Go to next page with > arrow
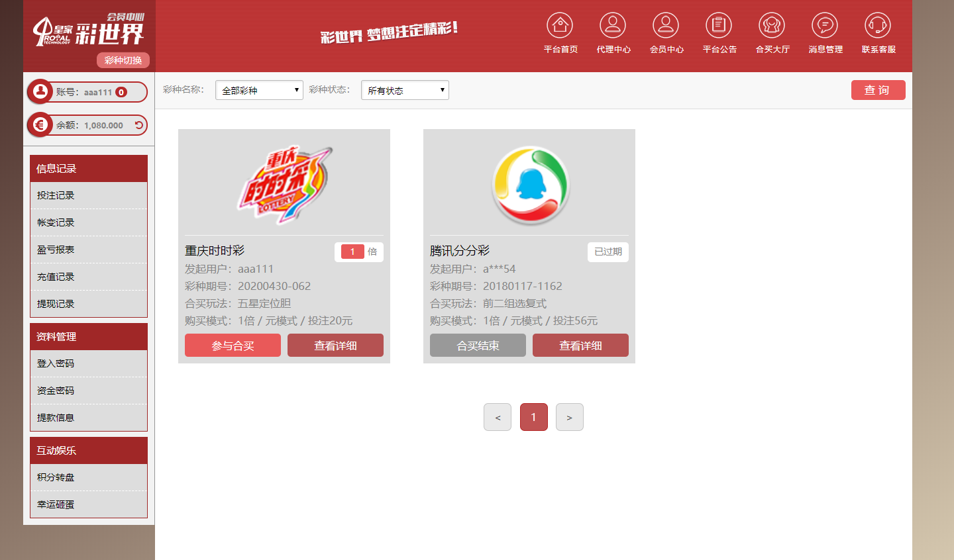This screenshot has width=954, height=560. (x=569, y=417)
